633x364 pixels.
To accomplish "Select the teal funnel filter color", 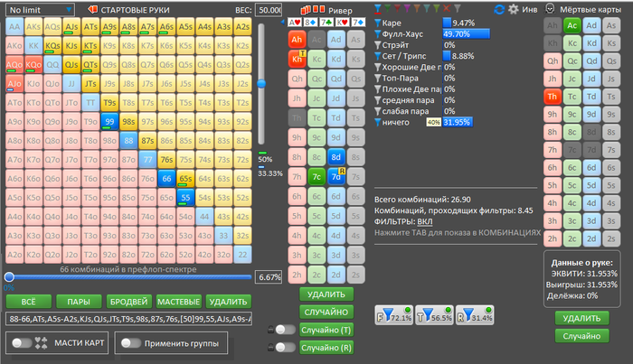I will 426,8.
